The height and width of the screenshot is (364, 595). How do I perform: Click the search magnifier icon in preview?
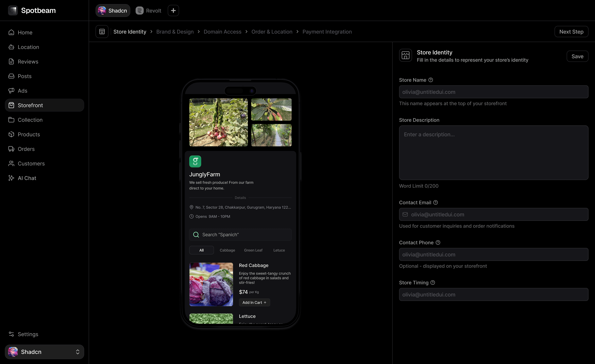coord(196,234)
